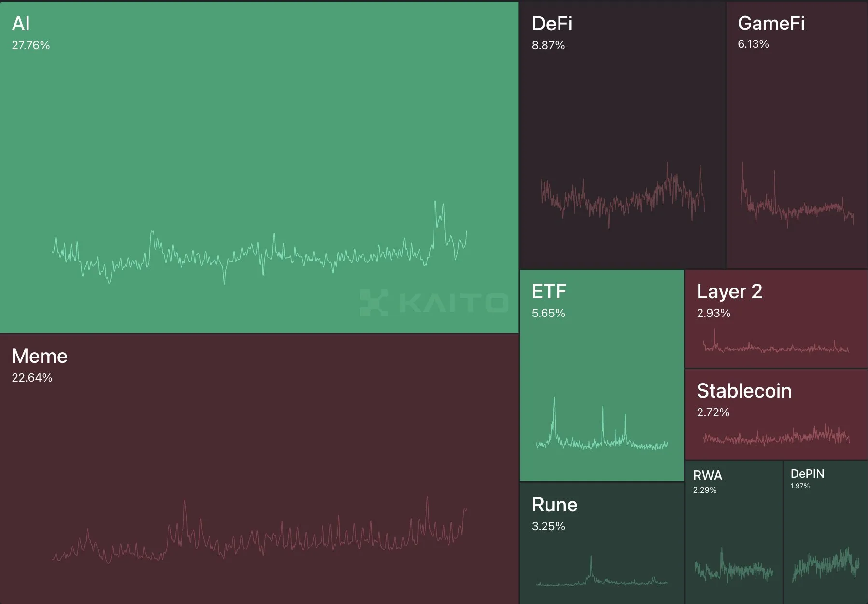Select the Rune narrative tile
Viewport: 868px width, 604px height.
click(602, 543)
